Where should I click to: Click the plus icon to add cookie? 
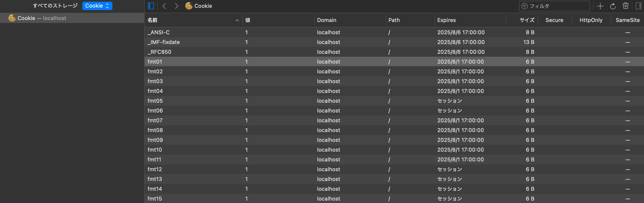click(600, 6)
